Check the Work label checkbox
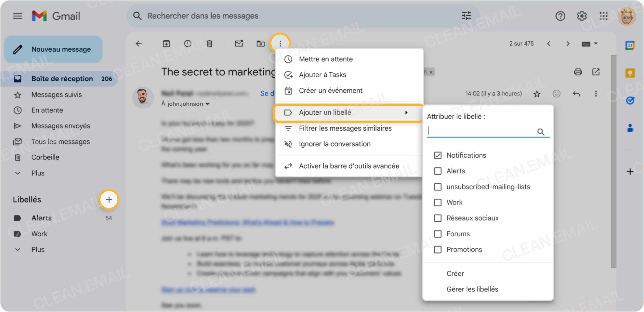The width and height of the screenshot is (644, 312). (438, 202)
